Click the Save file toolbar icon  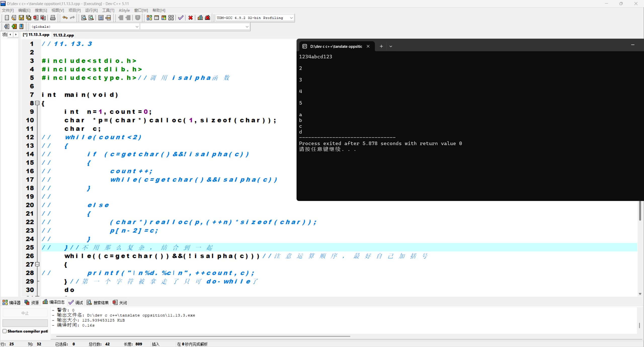pos(21,18)
